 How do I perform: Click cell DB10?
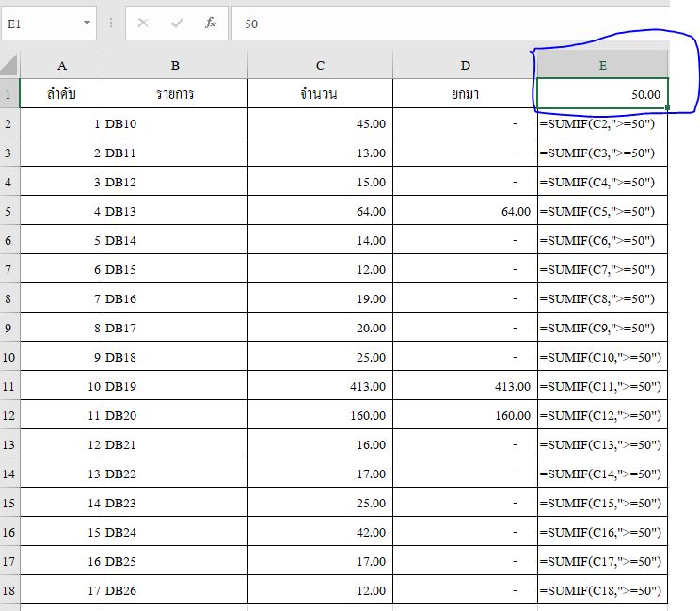tap(175, 123)
